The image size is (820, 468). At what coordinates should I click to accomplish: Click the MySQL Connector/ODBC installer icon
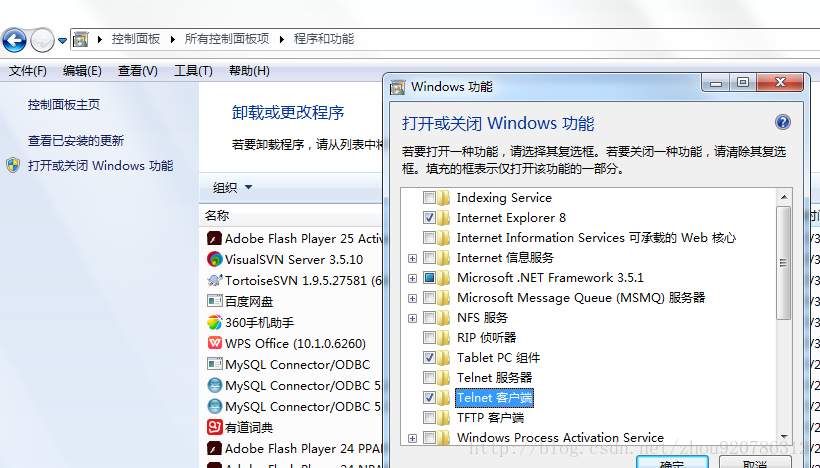point(214,364)
